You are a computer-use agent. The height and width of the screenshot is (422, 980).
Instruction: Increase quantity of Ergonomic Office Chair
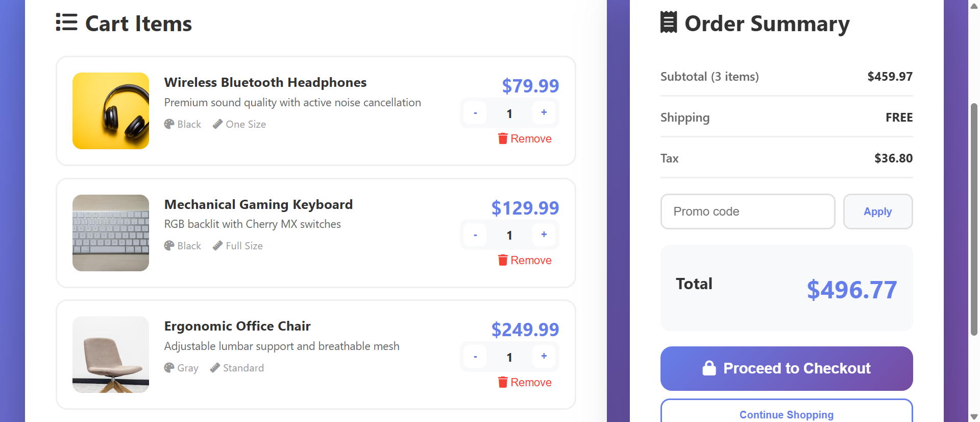[544, 357]
